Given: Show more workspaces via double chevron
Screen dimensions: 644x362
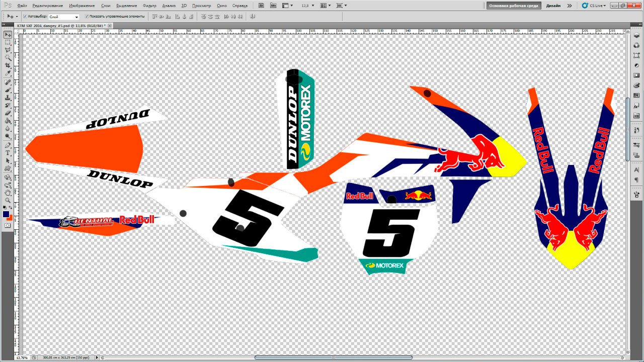Looking at the screenshot, I should pos(570,6).
